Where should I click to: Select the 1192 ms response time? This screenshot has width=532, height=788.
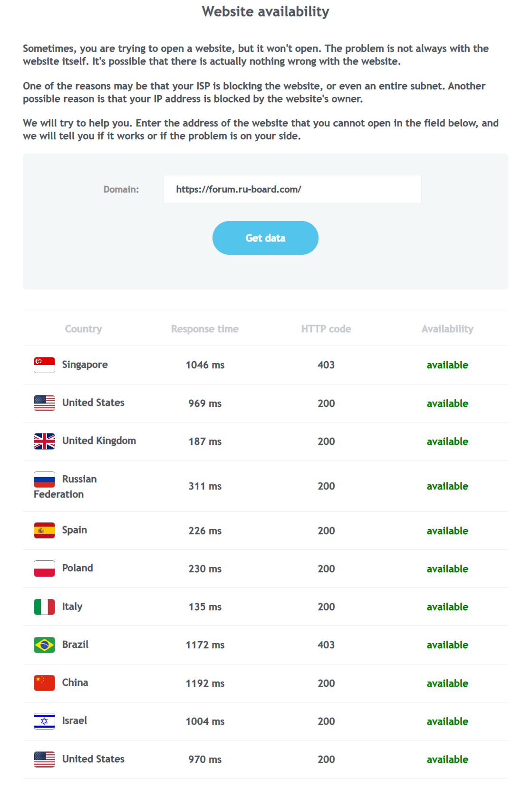[205, 683]
